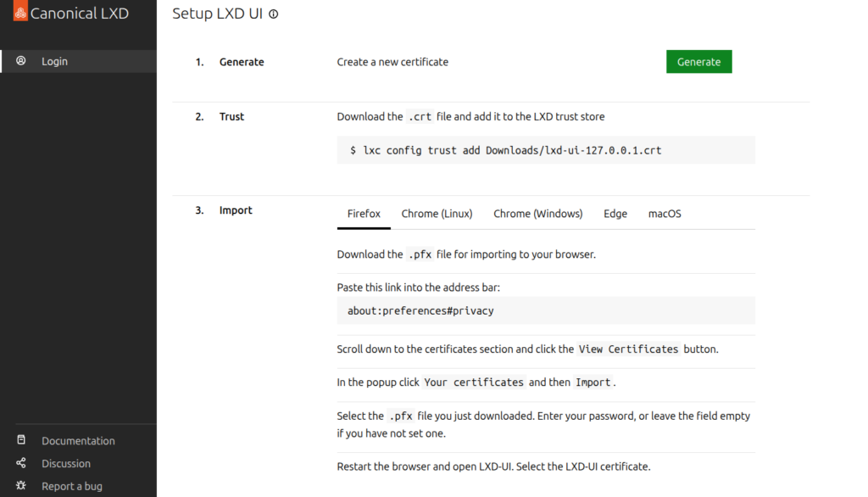
Task: Go to the Discussion link
Action: 66,464
